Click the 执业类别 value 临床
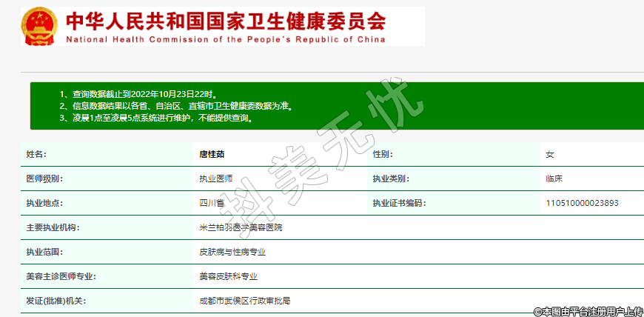644x317 pixels. (x=554, y=179)
